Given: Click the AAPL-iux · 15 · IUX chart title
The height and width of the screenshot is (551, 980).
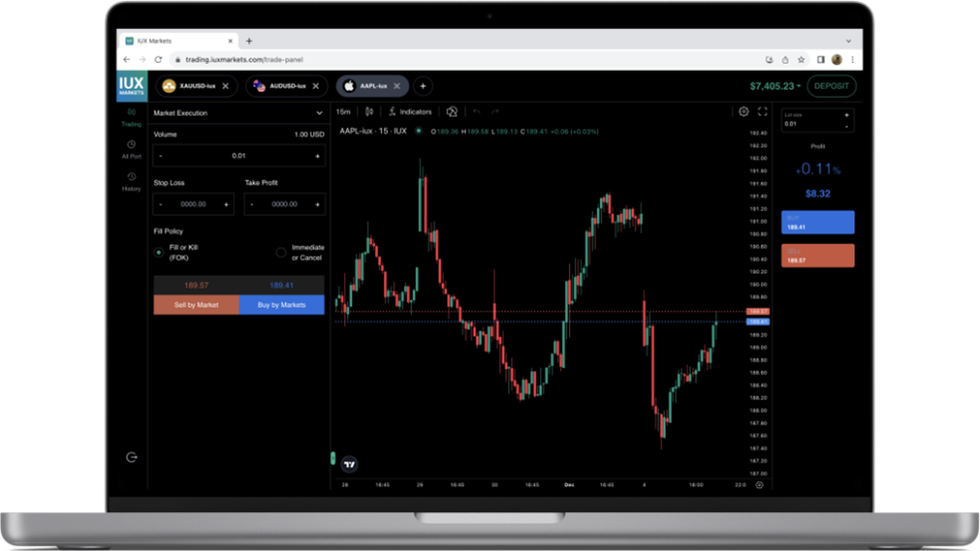Looking at the screenshot, I should pyautogui.click(x=373, y=132).
